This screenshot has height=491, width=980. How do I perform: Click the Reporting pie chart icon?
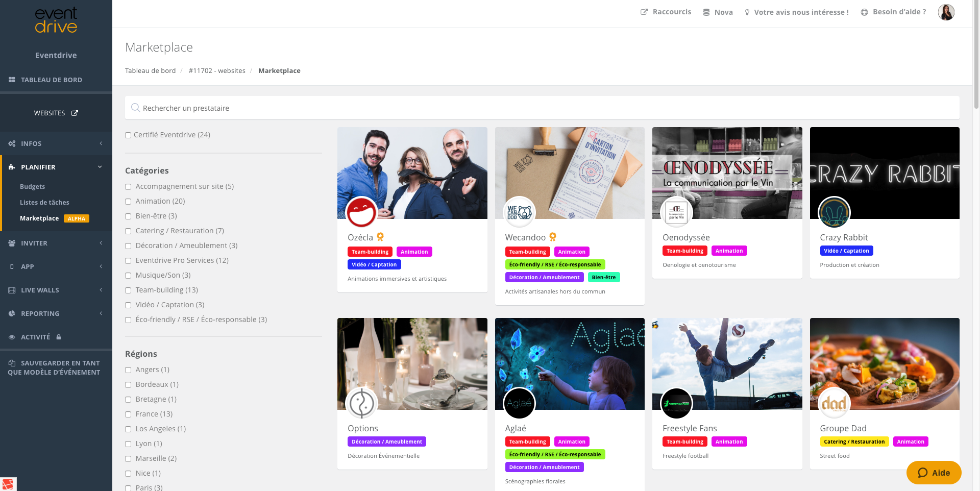pos(12,313)
